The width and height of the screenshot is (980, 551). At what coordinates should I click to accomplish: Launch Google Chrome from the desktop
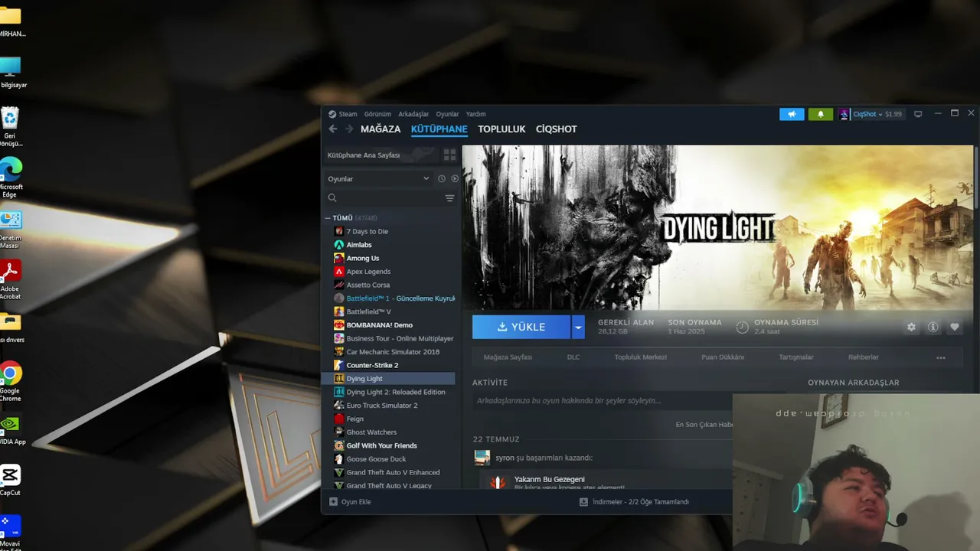tap(10, 381)
